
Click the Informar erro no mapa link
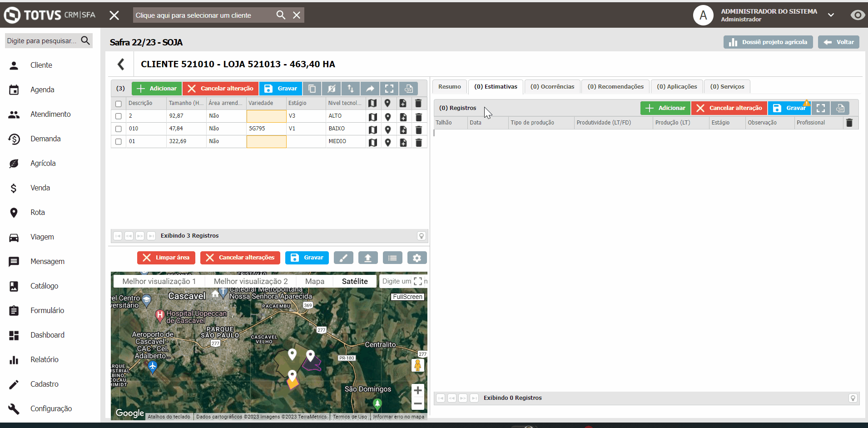[399, 417]
